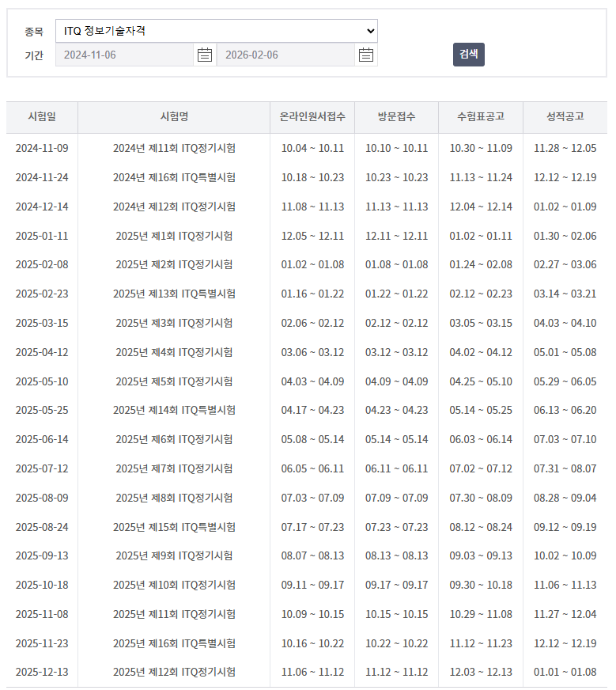This screenshot has height=690, width=616.
Task: Click visit registration period 05.14 ~ 05.14
Action: click(x=397, y=439)
